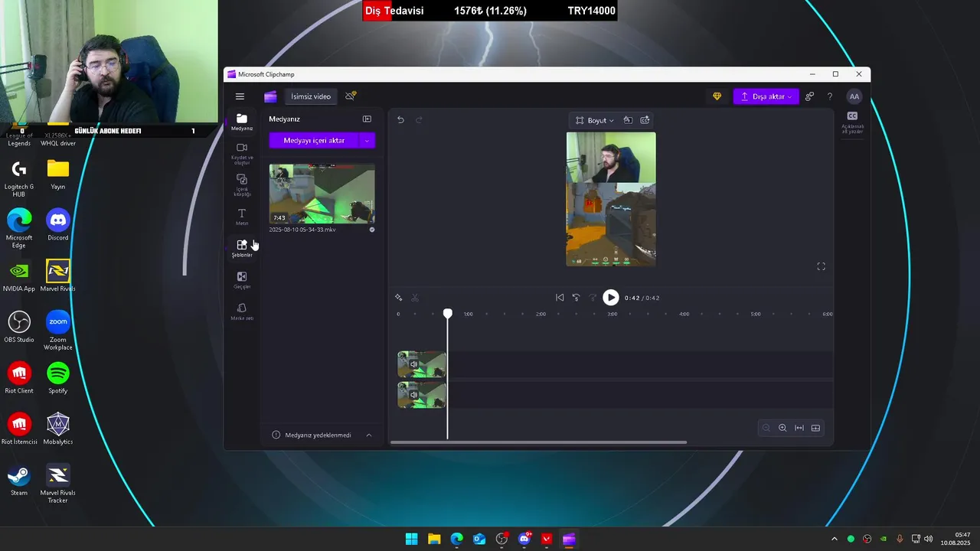Open the Marvel Rivals desktop shortcut
980x551 pixels.
(58, 275)
